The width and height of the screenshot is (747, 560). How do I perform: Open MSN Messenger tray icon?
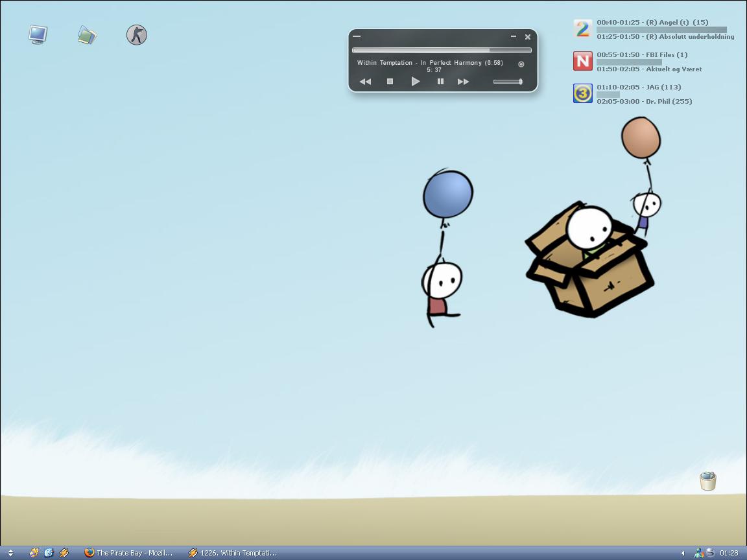click(698, 553)
